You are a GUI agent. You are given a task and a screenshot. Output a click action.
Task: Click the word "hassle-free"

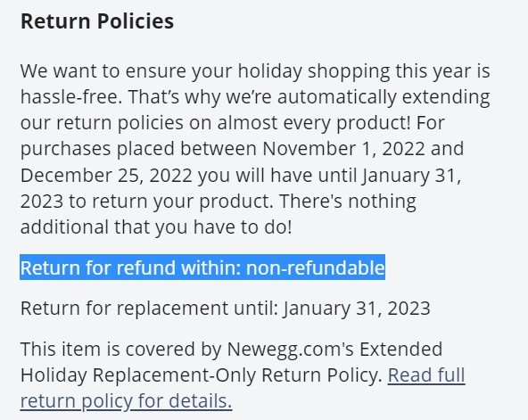pos(70,97)
